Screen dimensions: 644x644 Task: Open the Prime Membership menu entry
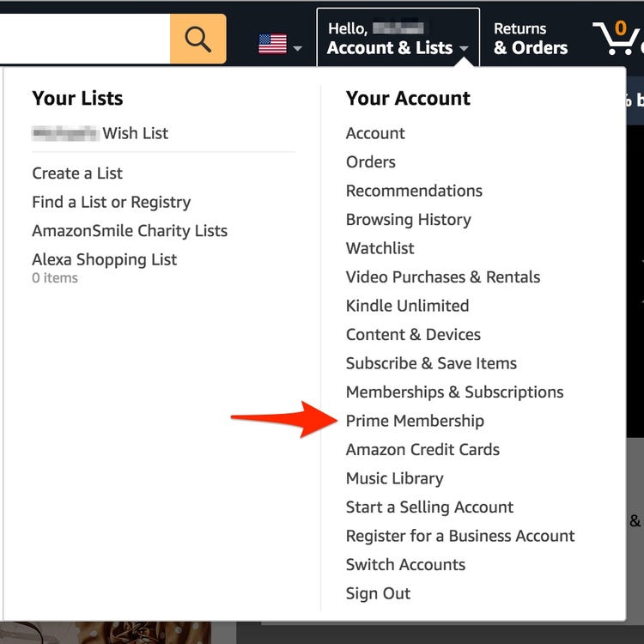coord(415,421)
